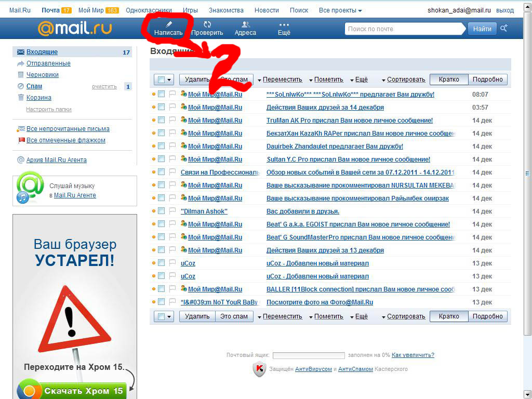Click очистить link next to Спам
Image resolution: width=532 pixels, height=399 pixels.
[104, 87]
